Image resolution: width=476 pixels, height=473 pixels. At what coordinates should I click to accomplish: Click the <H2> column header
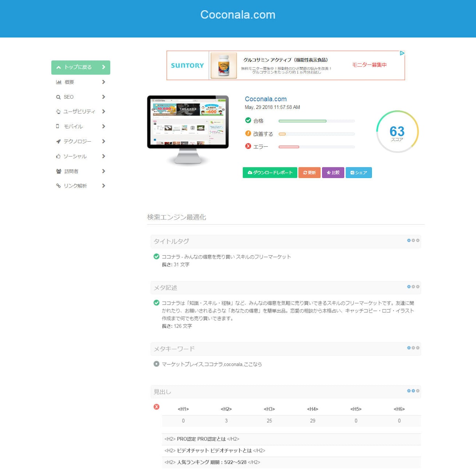click(x=226, y=409)
